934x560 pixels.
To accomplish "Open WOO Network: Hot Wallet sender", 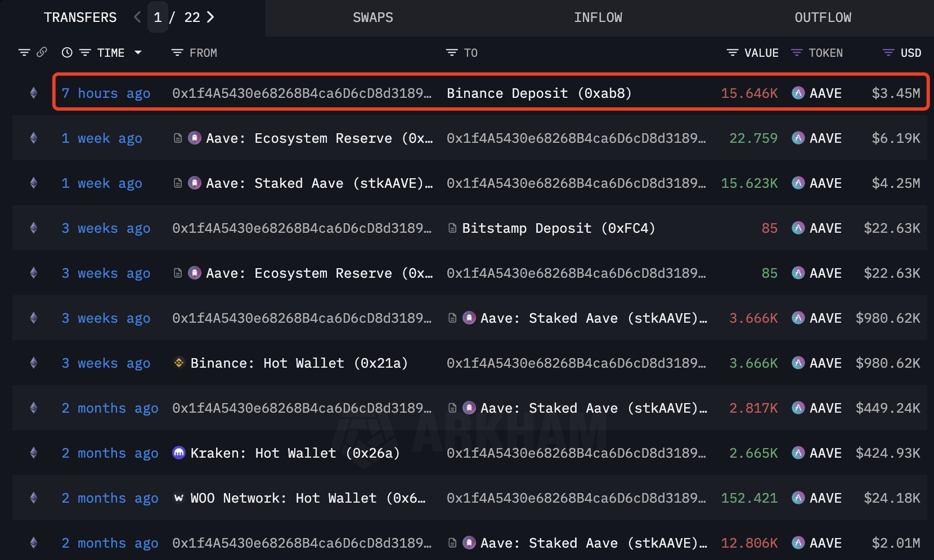I will 308,498.
